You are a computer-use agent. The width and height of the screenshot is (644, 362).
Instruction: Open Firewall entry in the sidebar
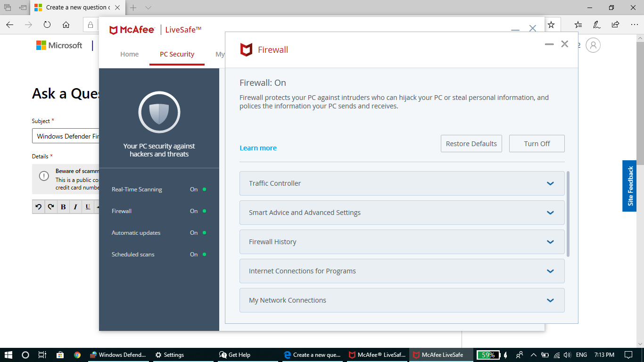159,211
